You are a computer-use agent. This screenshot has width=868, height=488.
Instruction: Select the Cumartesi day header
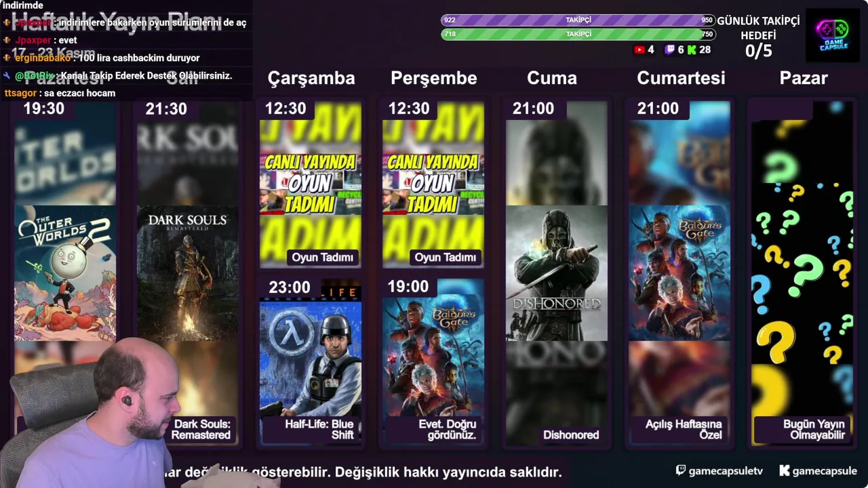(681, 78)
